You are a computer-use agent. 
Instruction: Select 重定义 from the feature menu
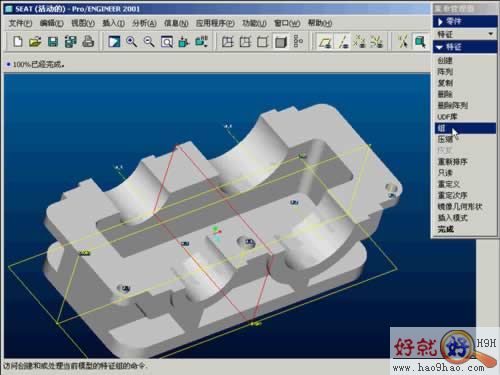(449, 184)
